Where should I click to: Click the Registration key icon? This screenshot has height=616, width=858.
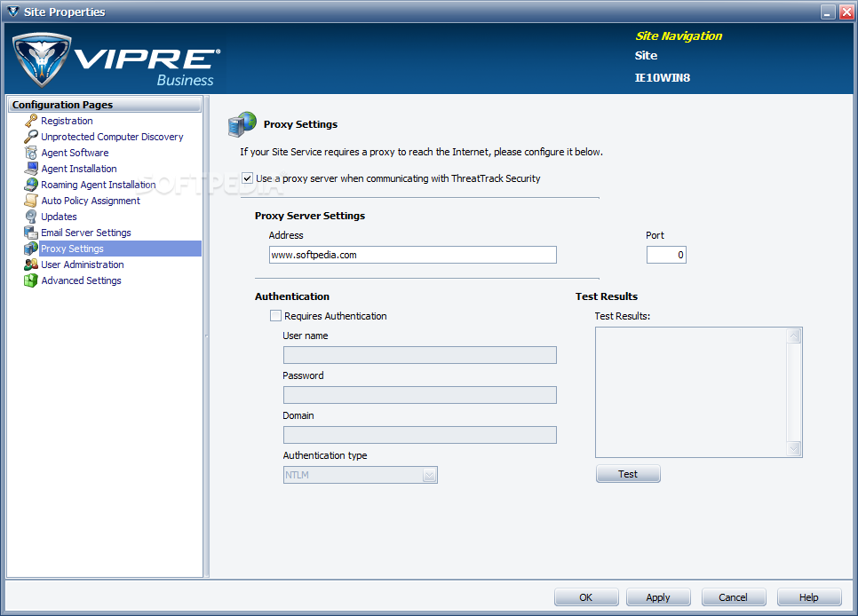pyautogui.click(x=31, y=121)
